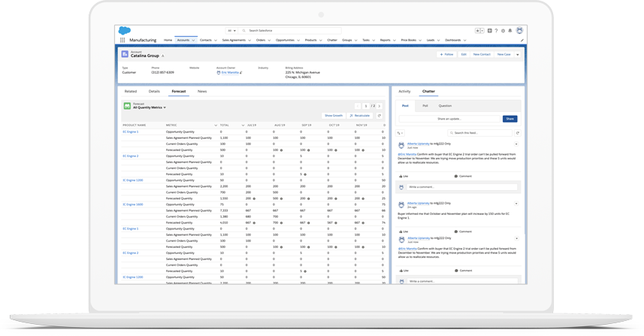This screenshot has width=644, height=336.
Task: Open the Dashboards nav tab
Action: tap(452, 41)
